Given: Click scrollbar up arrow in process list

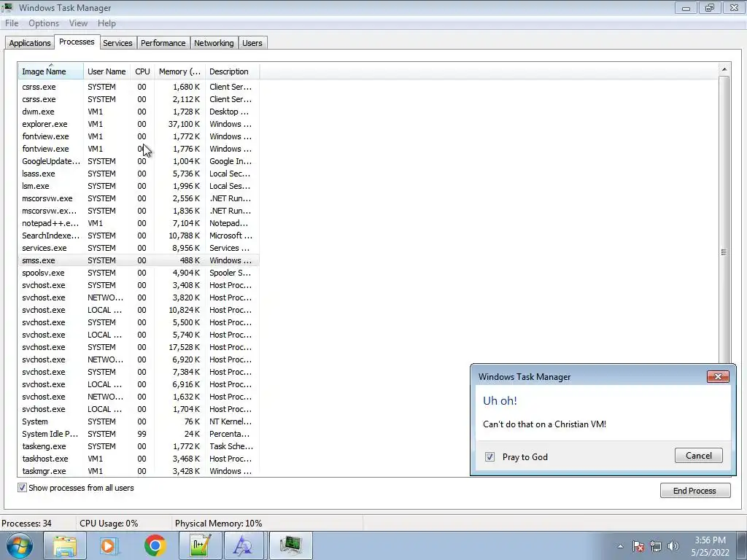Looking at the screenshot, I should 724,69.
